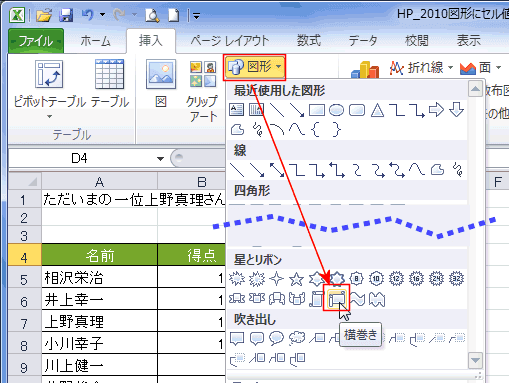This screenshot has width=509, height=383.
Task: Create a new blank document icon
Action: click(x=174, y=15)
